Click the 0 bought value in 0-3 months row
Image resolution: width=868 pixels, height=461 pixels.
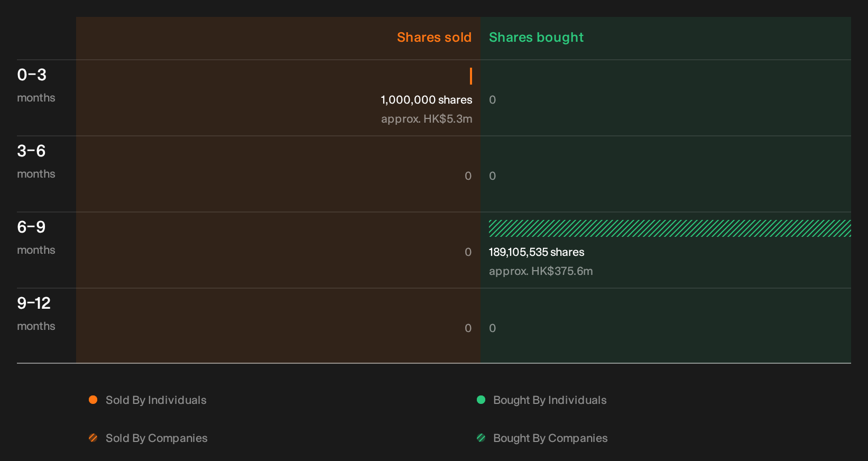493,100
